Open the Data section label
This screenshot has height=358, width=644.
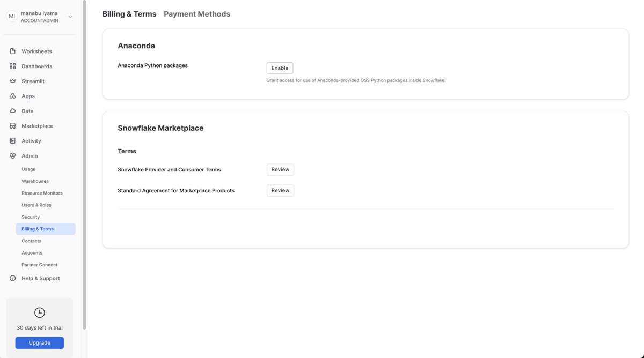(x=27, y=111)
